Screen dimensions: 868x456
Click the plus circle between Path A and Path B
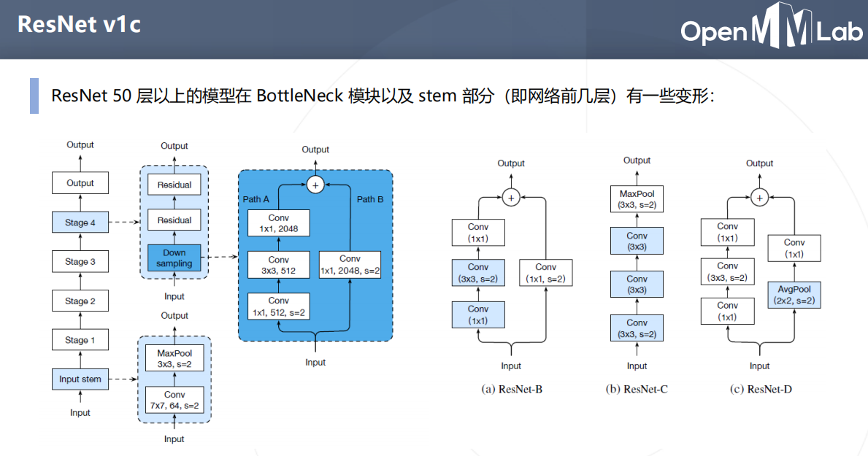click(315, 185)
